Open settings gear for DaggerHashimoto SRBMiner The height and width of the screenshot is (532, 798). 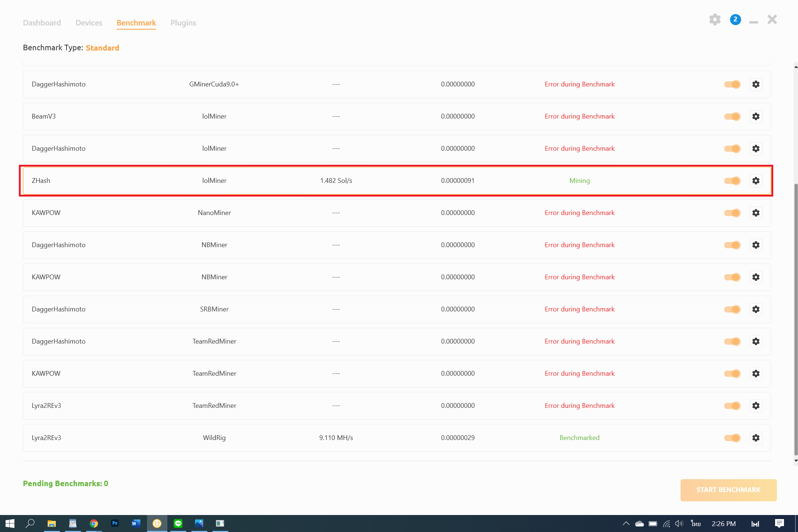(756, 309)
